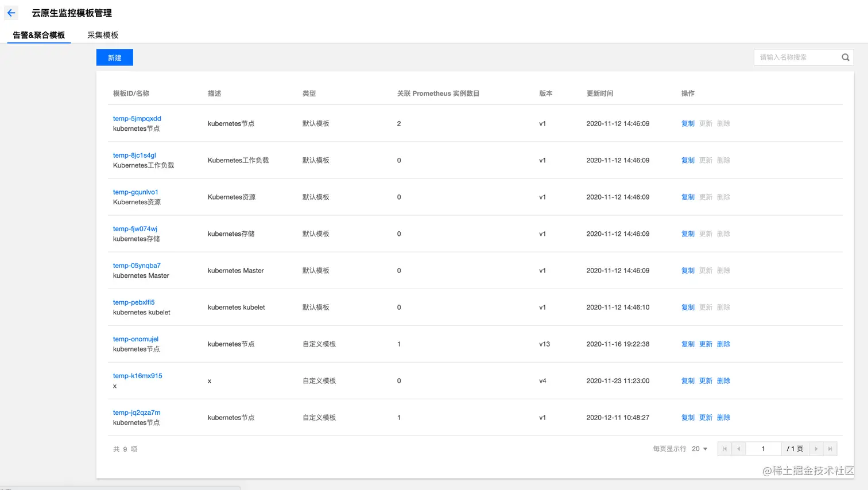Screen dimensions: 868x490
Task: Open template temp-05ynqba7
Action: (137, 266)
